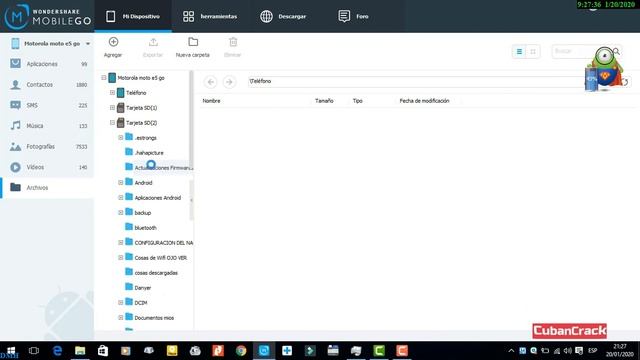Open Task View on the taskbar
The width and height of the screenshot is (640, 360).
tap(34, 351)
